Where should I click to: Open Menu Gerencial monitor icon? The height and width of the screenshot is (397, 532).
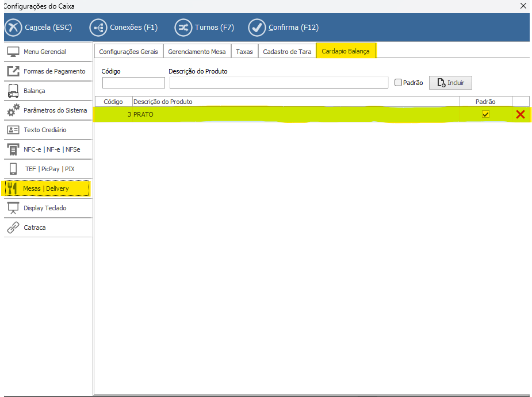tap(13, 52)
